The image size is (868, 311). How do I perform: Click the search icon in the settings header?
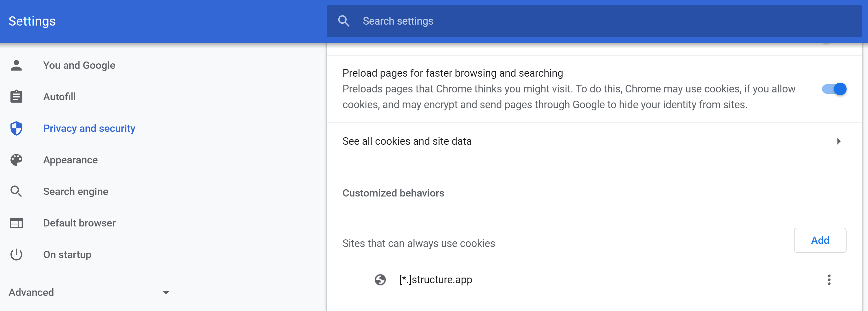344,21
